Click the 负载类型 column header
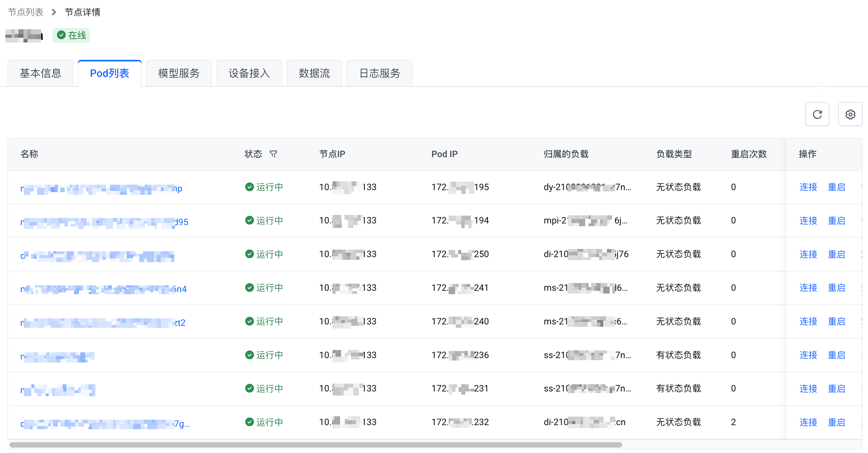Image resolution: width=868 pixels, height=453 pixels. click(674, 154)
